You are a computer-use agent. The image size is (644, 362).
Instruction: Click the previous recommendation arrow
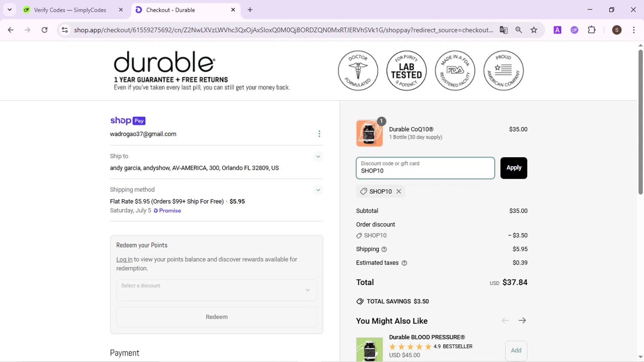pos(505,320)
